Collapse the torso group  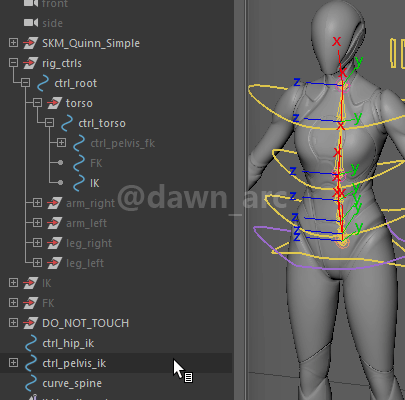37,103
